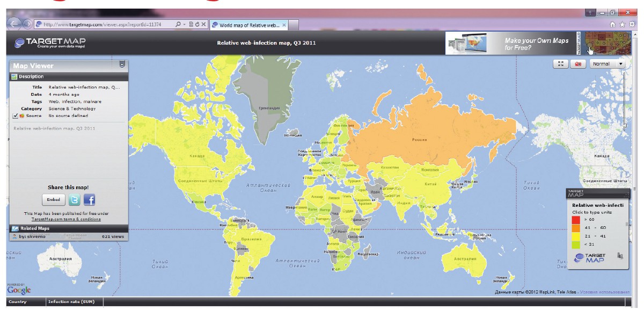This screenshot has height=317, width=644.
Task: Share map via the Twitter icon
Action: point(74,200)
